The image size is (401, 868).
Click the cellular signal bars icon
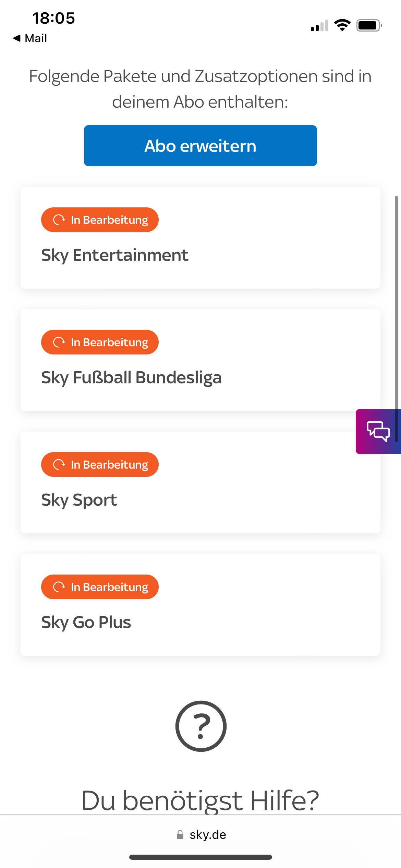[319, 26]
